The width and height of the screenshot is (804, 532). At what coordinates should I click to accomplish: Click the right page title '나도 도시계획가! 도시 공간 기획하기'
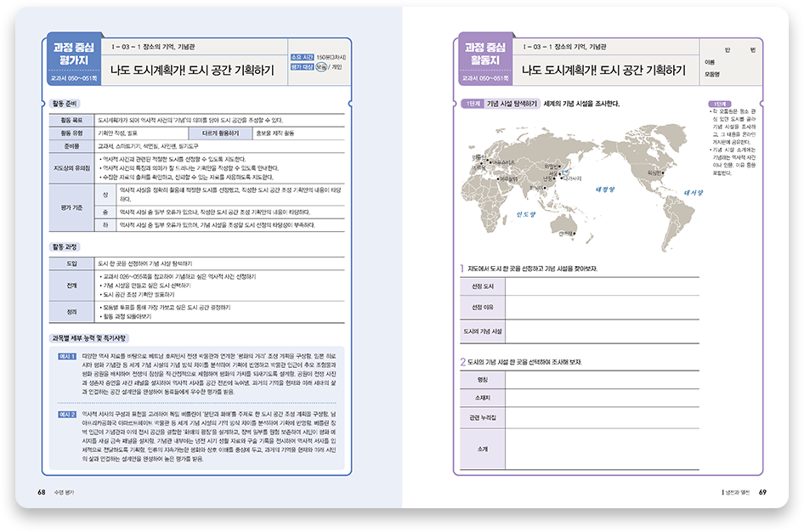coord(603,71)
